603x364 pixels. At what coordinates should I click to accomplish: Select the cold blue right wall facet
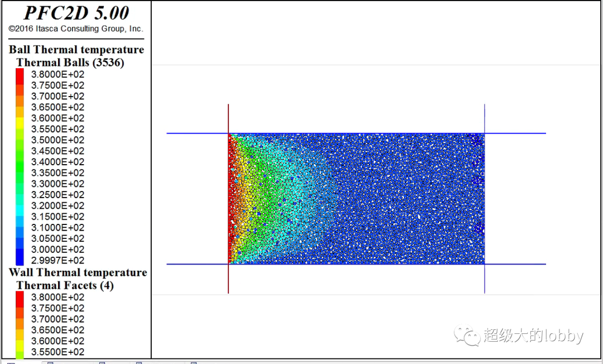point(485,199)
